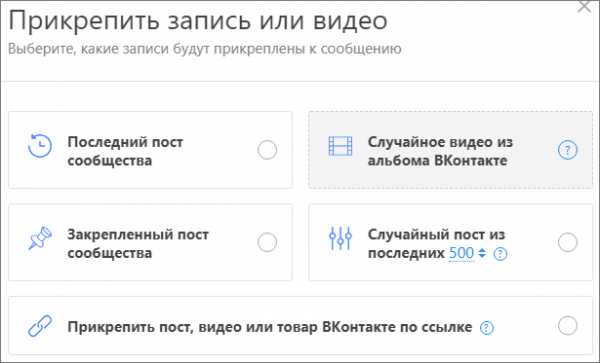Click the clock-history icon for last community post
The width and height of the screenshot is (600, 363).
tap(40, 146)
